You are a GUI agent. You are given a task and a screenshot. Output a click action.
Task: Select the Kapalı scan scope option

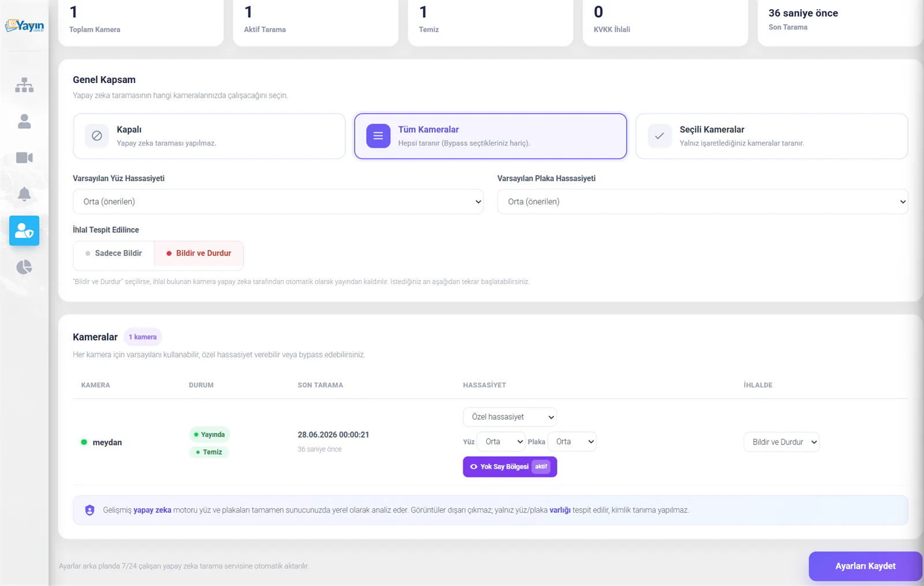click(x=209, y=136)
